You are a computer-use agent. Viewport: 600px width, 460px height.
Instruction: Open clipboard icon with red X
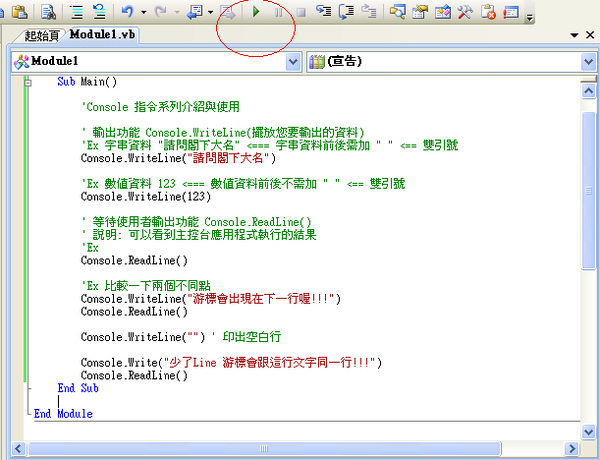pyautogui.click(x=488, y=12)
